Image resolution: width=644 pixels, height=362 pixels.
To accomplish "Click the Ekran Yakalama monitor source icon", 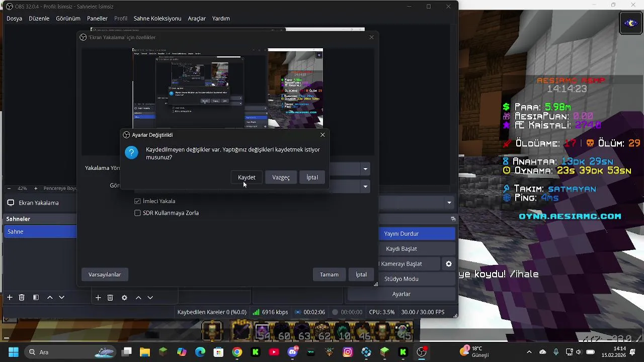I will pyautogui.click(x=10, y=203).
